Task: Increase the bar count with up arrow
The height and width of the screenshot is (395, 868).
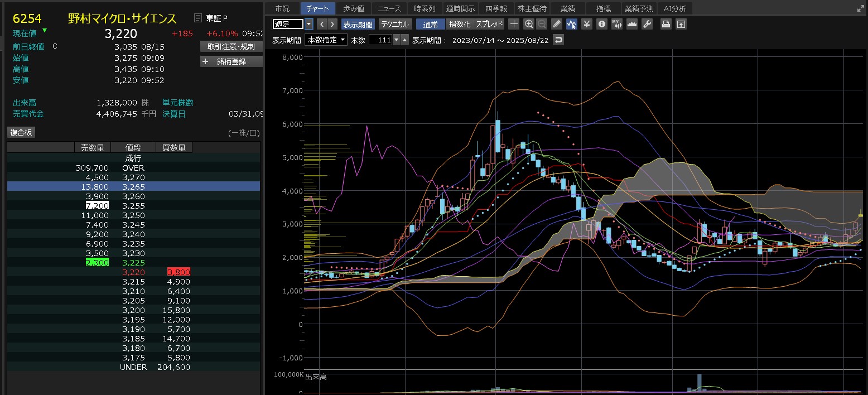Action: (x=405, y=40)
